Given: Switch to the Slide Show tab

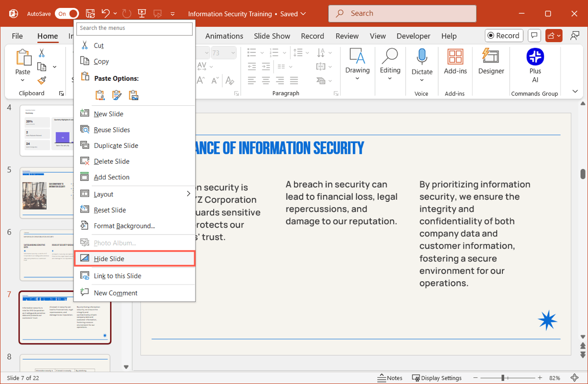Looking at the screenshot, I should [272, 36].
